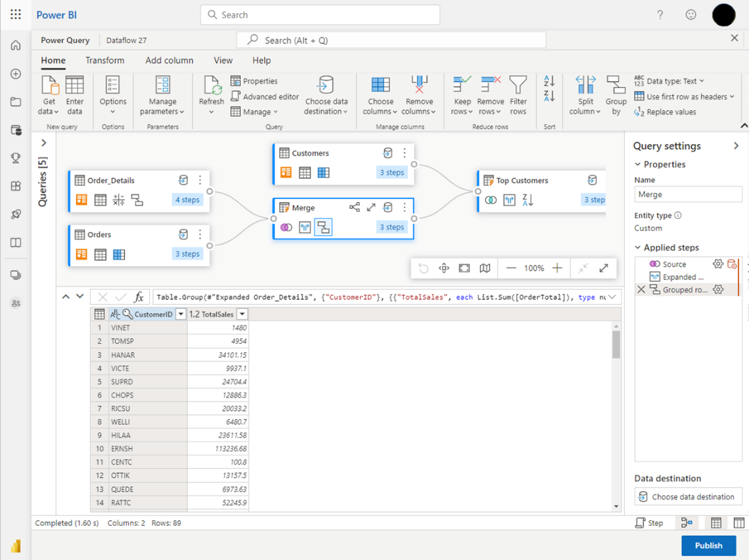Image resolution: width=749 pixels, height=560 pixels.
Task: Click the Power BI top Search box
Action: pos(320,15)
